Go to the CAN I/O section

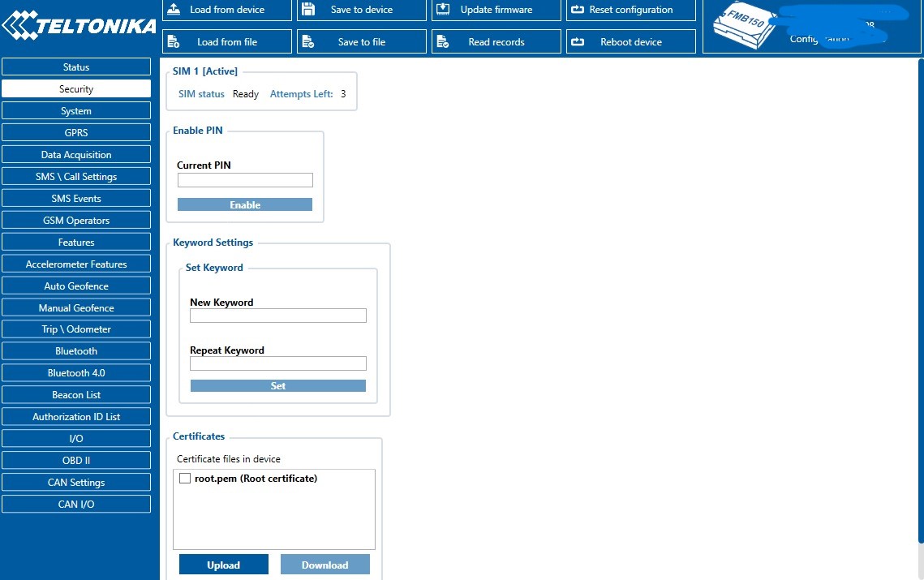pos(76,505)
